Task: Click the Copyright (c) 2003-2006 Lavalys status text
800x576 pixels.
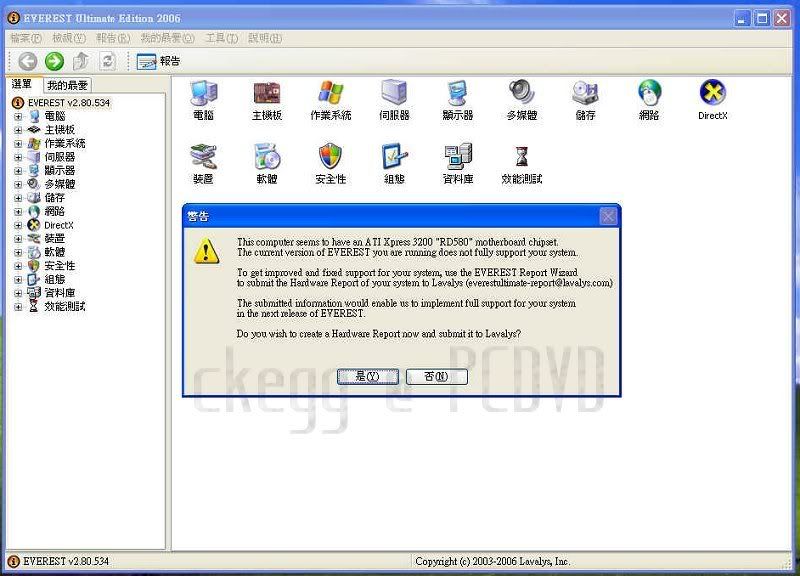Action: point(492,561)
